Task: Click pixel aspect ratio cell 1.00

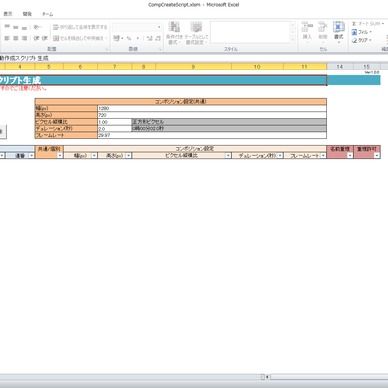Action: pyautogui.click(x=114, y=122)
